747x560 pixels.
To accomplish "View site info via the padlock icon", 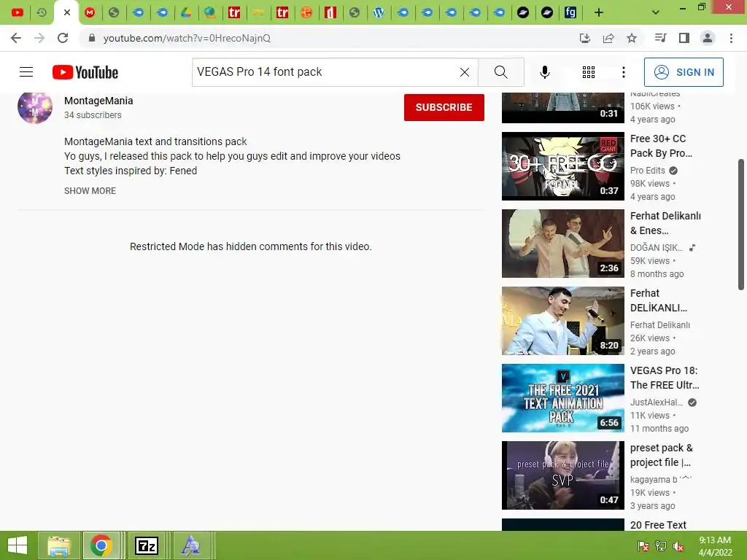I will [92, 38].
